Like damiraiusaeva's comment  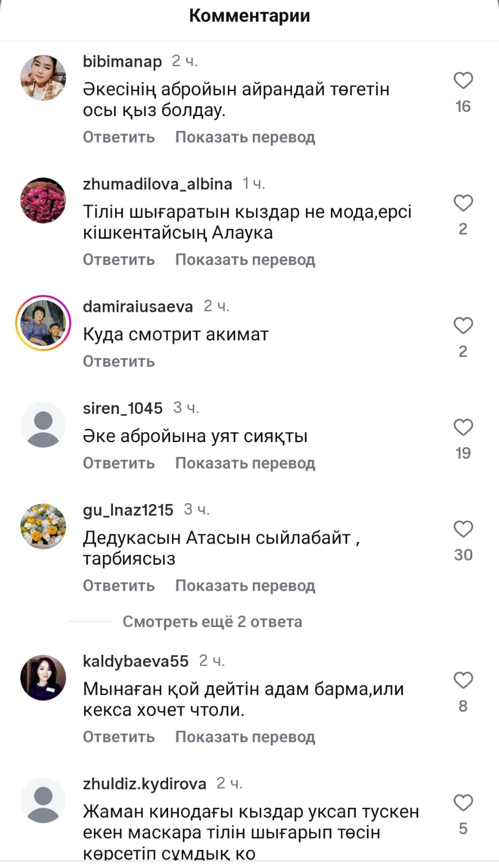coord(463,326)
